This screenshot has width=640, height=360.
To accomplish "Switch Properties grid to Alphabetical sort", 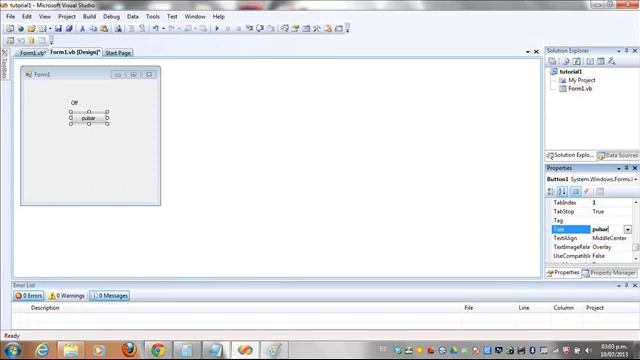I will (562, 191).
